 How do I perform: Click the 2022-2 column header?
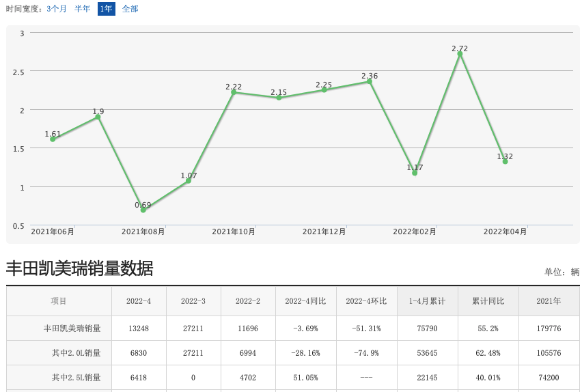pyautogui.click(x=248, y=301)
